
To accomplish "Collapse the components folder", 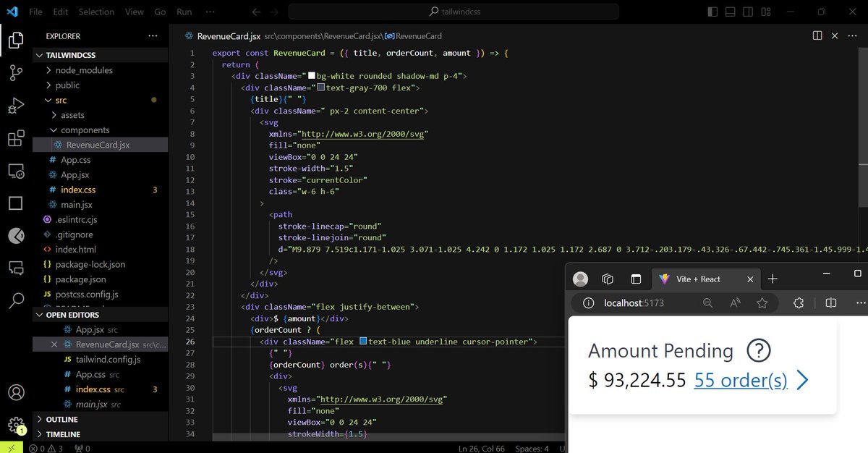I will 101,130.
